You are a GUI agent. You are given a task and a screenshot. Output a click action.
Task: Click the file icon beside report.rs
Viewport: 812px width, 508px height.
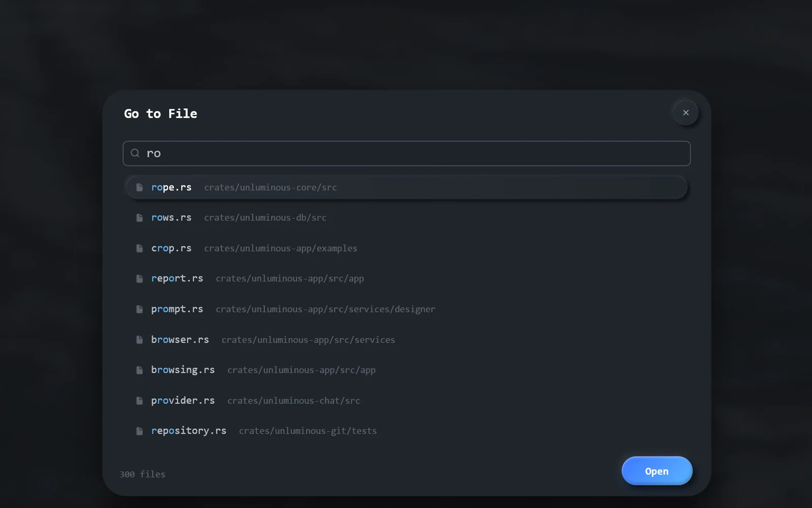[x=140, y=279]
